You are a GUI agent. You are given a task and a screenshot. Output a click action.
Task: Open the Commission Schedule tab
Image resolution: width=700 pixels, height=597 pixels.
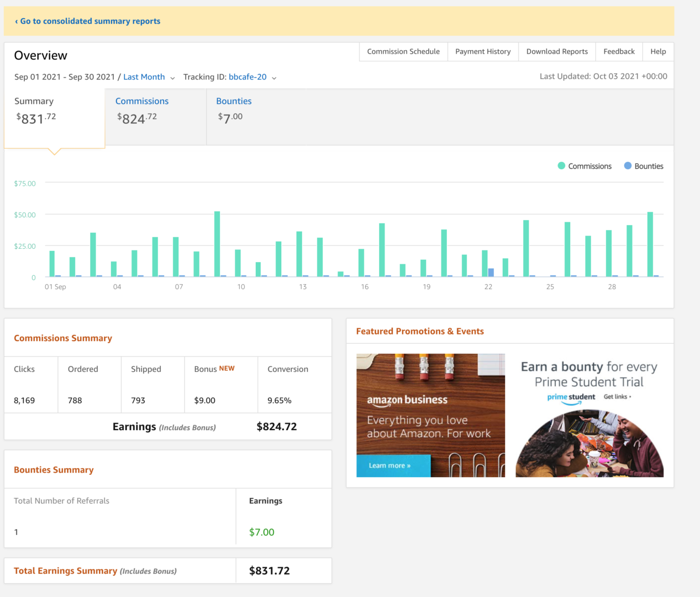coord(403,51)
